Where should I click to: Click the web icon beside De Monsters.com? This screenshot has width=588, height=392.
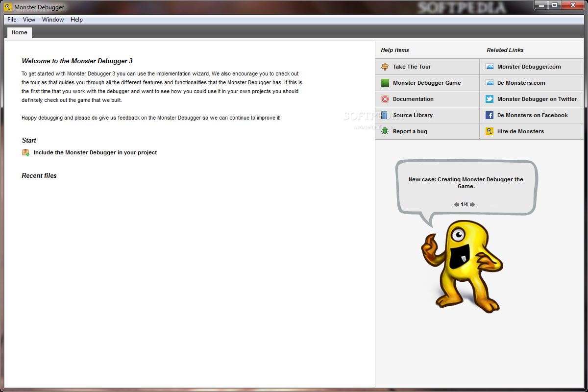(x=490, y=83)
